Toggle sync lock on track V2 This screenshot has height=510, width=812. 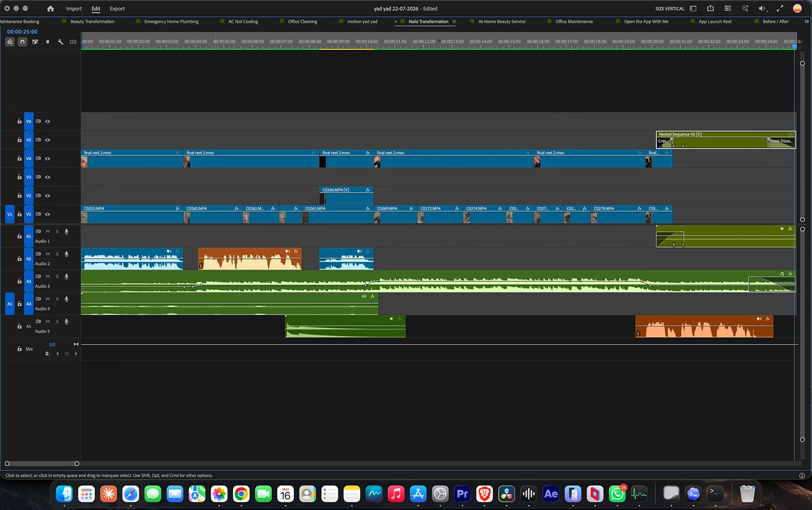[38, 196]
